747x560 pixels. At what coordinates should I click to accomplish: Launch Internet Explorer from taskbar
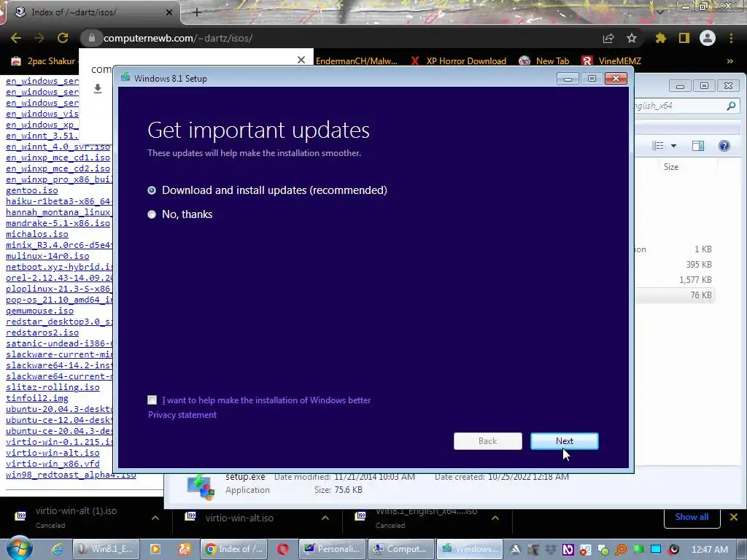(x=57, y=549)
